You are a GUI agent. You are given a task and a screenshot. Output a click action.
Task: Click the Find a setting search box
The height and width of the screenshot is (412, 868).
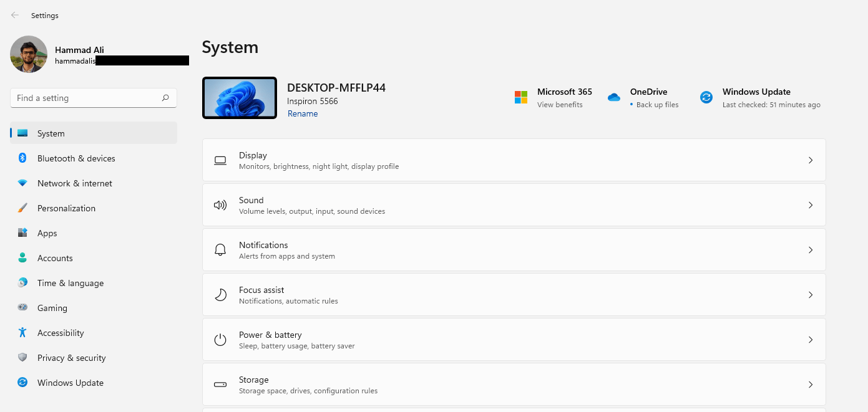coord(94,98)
